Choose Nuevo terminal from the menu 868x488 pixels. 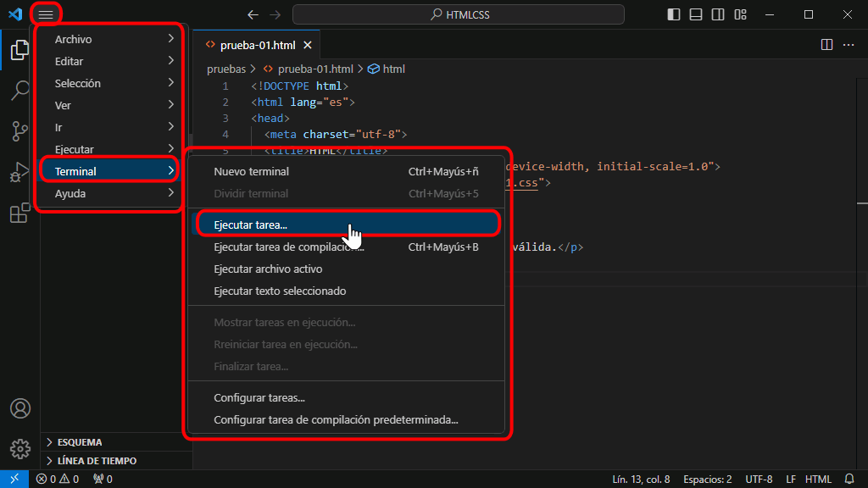click(251, 171)
